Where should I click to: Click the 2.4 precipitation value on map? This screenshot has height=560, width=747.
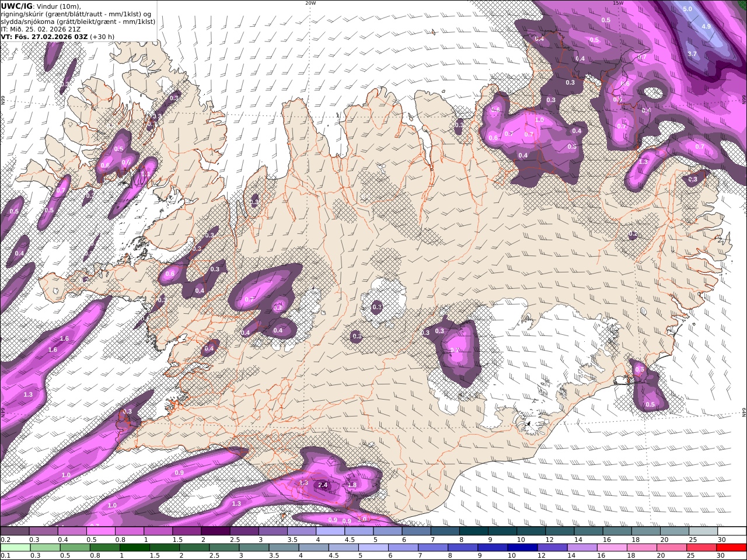[323, 485]
